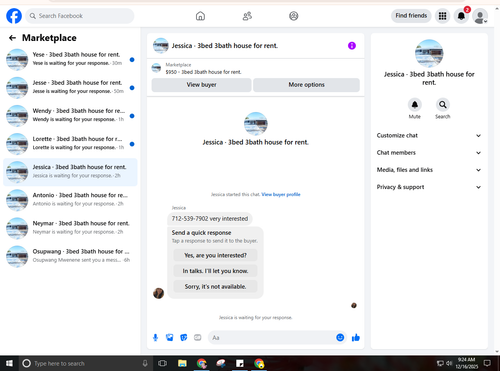This screenshot has width=500, height=371.
Task: Open the Windows notification center icon
Action: (x=487, y=363)
